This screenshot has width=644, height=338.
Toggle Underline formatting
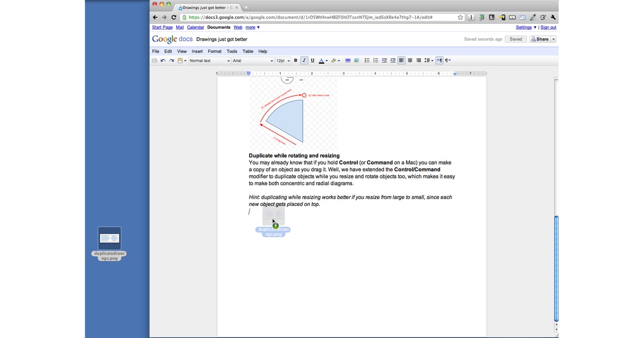(x=312, y=61)
